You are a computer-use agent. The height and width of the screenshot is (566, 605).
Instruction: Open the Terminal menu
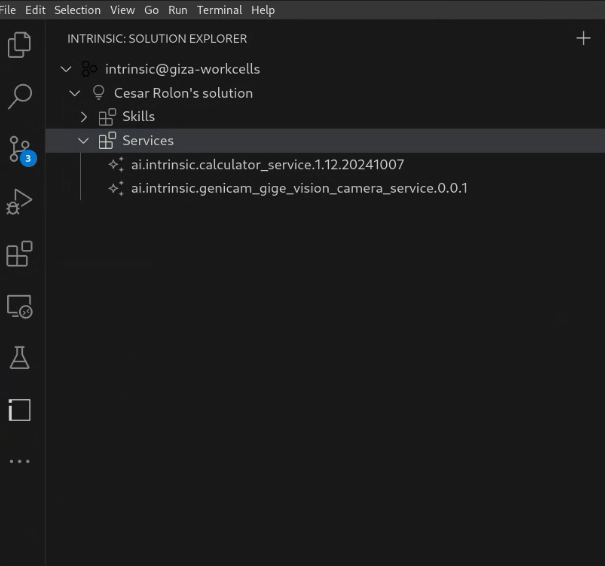coord(220,10)
